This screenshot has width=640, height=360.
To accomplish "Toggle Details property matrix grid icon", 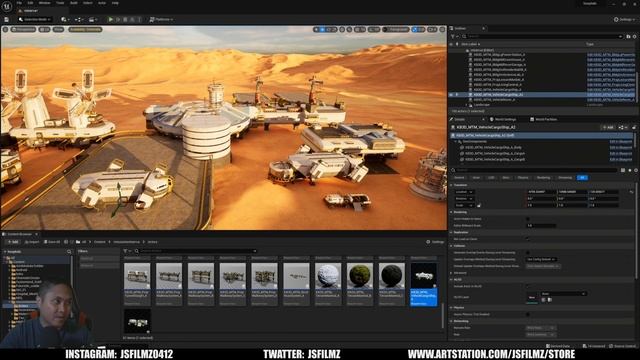I will pyautogui.click(x=623, y=170).
